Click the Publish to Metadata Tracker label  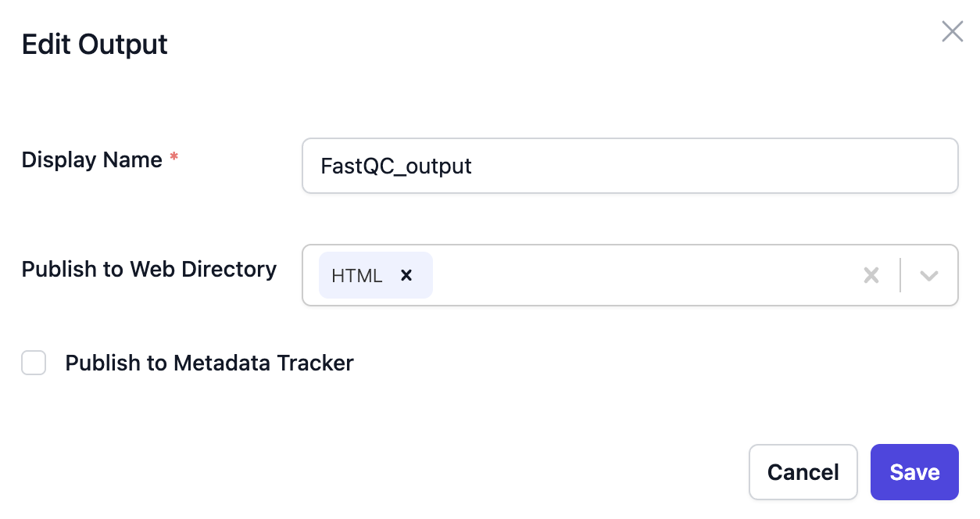(x=209, y=363)
